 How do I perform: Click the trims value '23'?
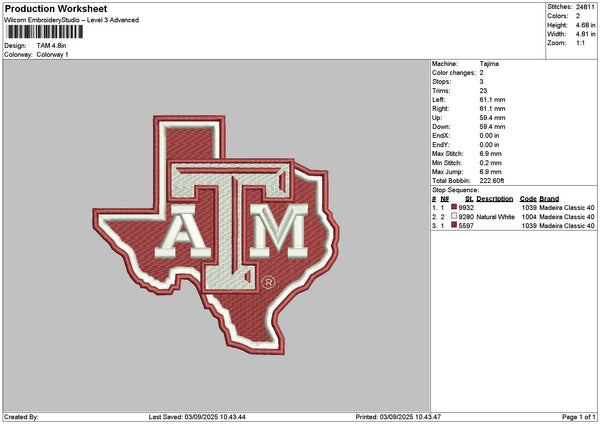[x=483, y=91]
